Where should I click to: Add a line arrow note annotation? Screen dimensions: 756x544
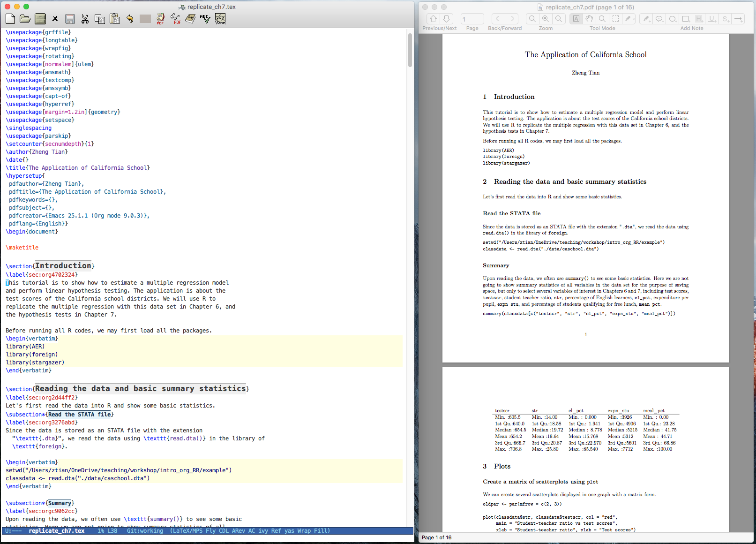[738, 19]
